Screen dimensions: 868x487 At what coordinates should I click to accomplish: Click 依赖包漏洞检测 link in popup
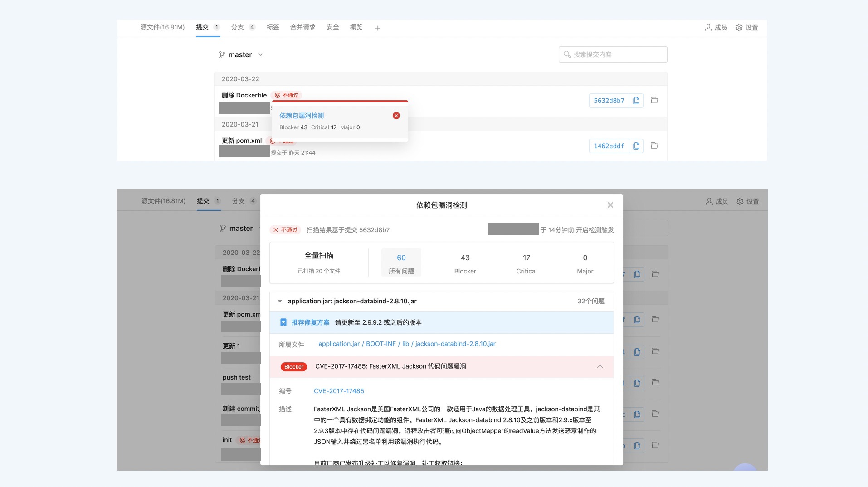point(302,116)
